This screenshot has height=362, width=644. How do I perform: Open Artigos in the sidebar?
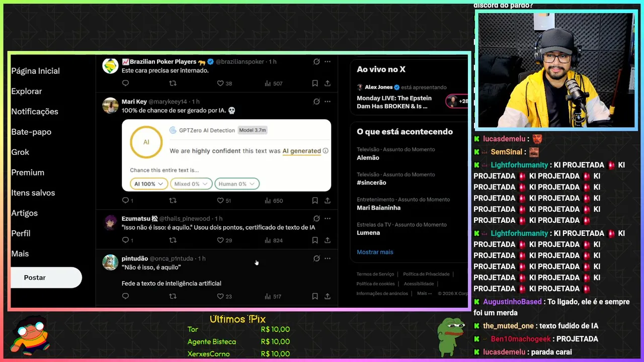pos(24,213)
